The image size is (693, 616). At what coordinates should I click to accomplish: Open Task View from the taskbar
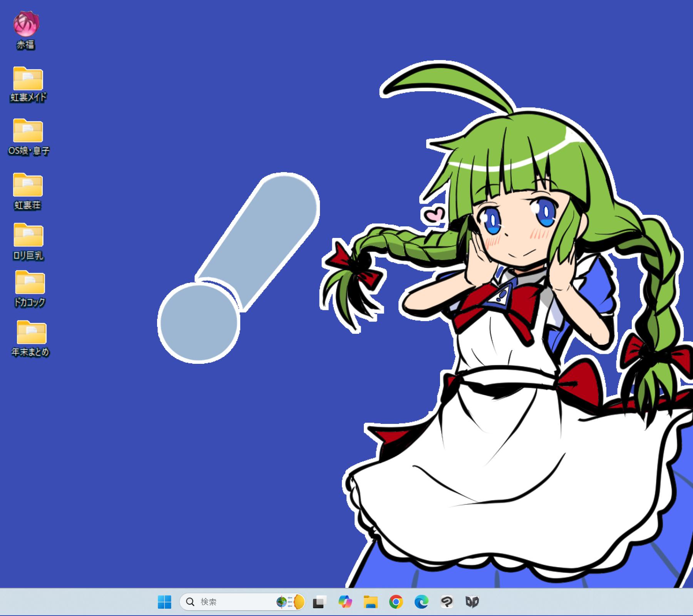[x=319, y=602]
